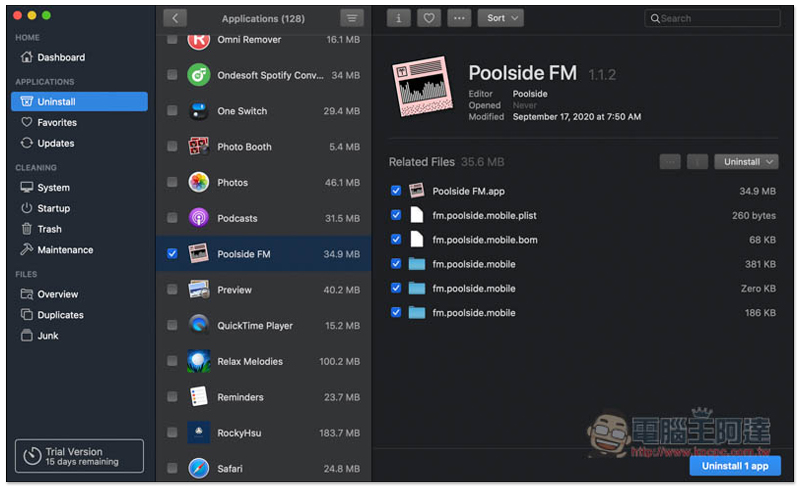Click the Uninstall 1 app button
Viewport: 800px width, 488px height.
[735, 466]
